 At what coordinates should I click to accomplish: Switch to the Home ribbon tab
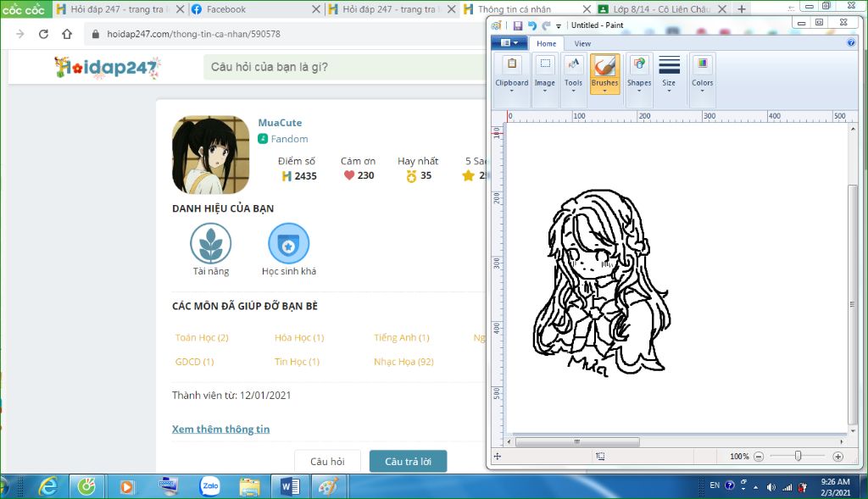(546, 44)
